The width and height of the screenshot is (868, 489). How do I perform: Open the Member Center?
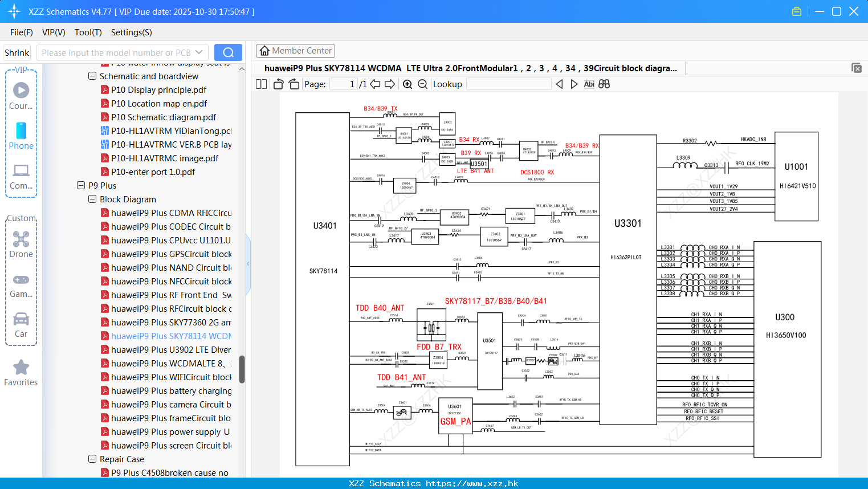tap(295, 51)
